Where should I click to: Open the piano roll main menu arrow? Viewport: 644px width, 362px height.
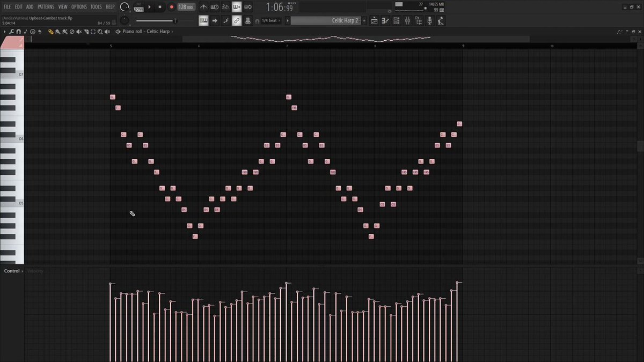coord(5,32)
